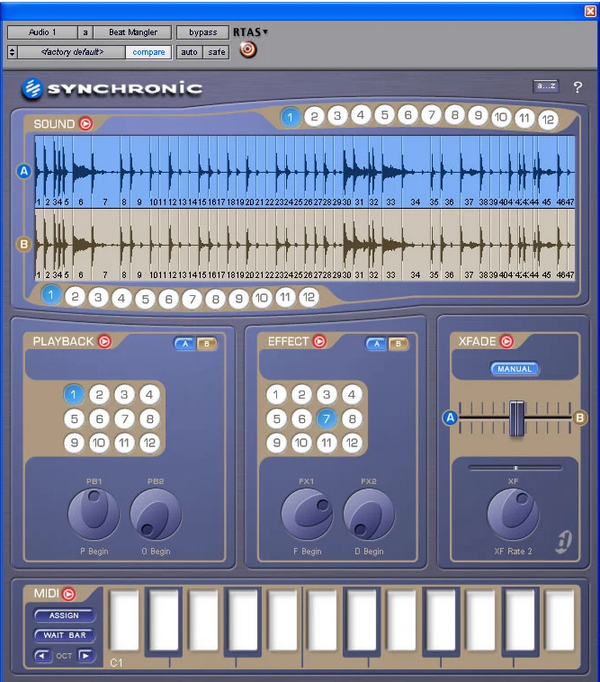Click the Synchronic logo icon
The image size is (600, 682).
(32, 88)
